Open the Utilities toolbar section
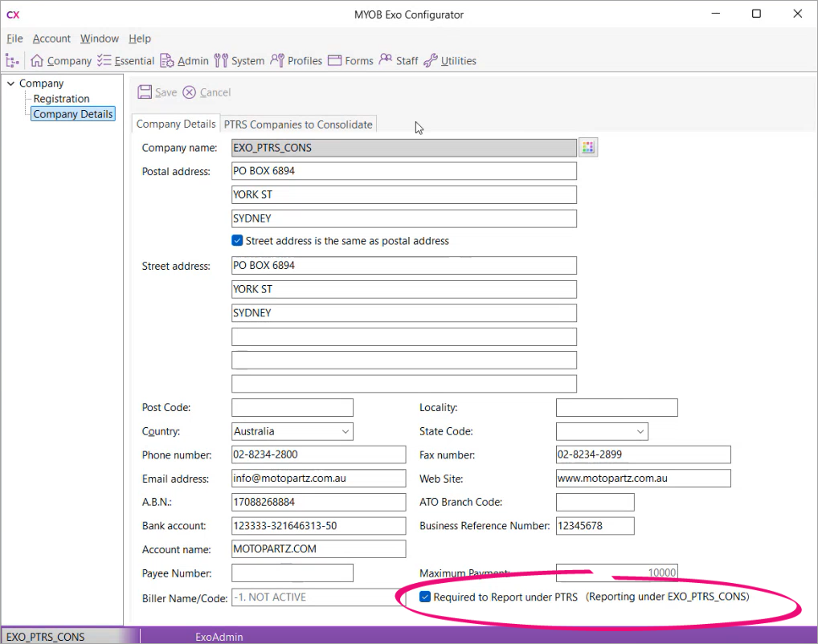The image size is (818, 644). (450, 61)
